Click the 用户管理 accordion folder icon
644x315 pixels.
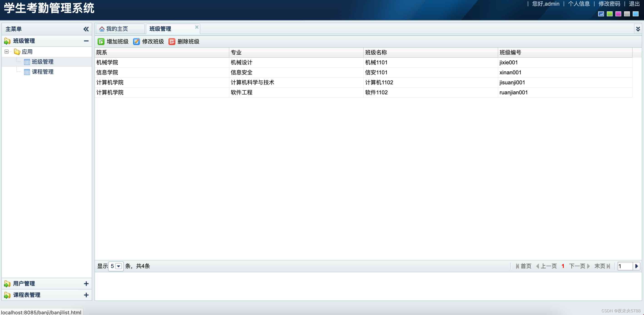[x=7, y=284]
